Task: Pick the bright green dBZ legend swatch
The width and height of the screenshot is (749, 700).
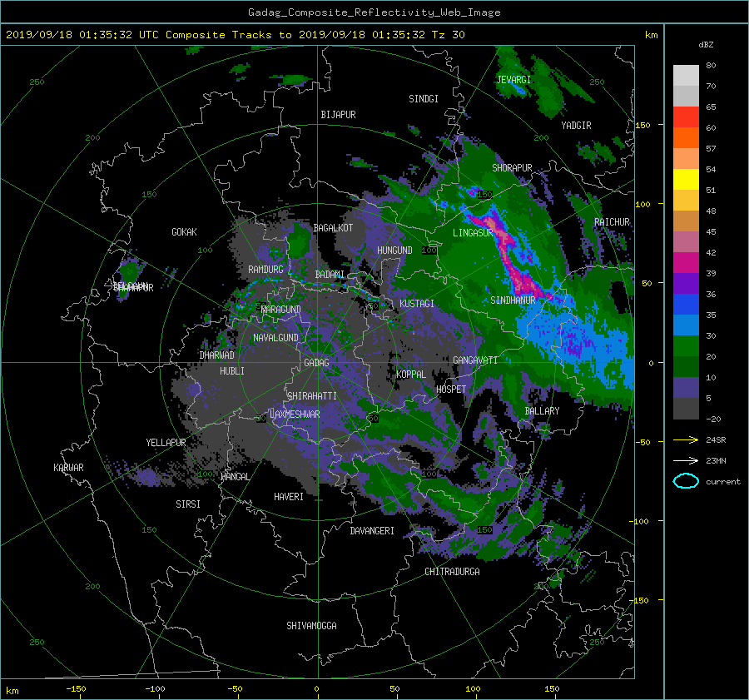Action: [x=686, y=346]
